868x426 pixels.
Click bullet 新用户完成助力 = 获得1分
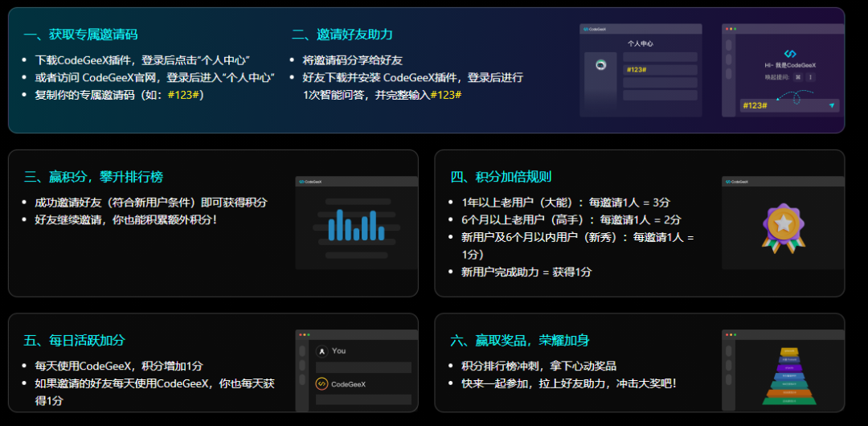coord(526,272)
